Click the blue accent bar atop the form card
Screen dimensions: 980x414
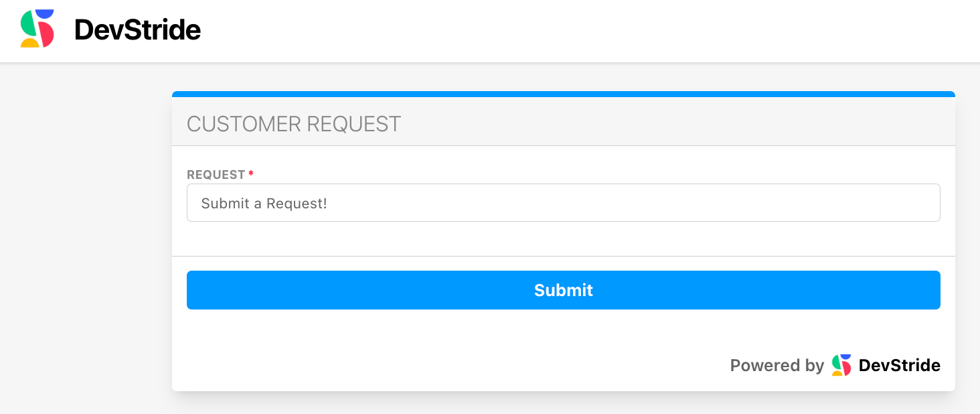563,94
